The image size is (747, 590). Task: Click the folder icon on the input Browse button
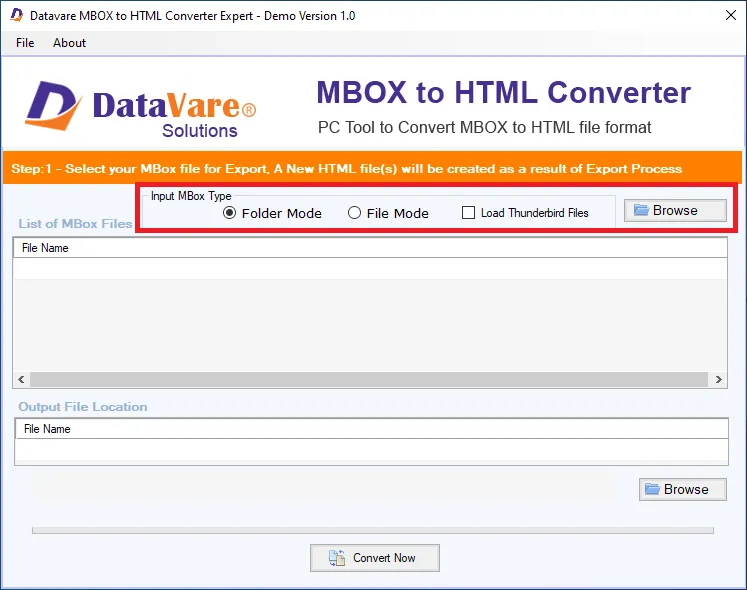[x=641, y=210]
